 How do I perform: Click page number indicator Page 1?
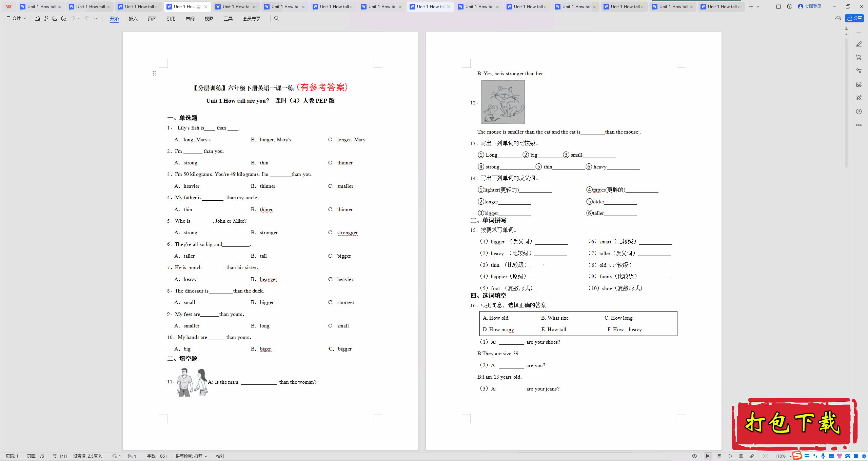[12, 455]
